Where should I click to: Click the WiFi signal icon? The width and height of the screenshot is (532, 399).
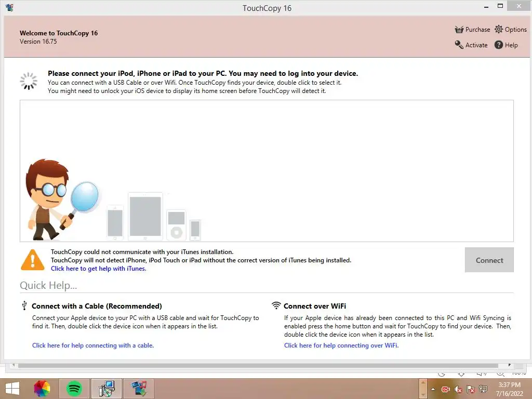pyautogui.click(x=276, y=305)
